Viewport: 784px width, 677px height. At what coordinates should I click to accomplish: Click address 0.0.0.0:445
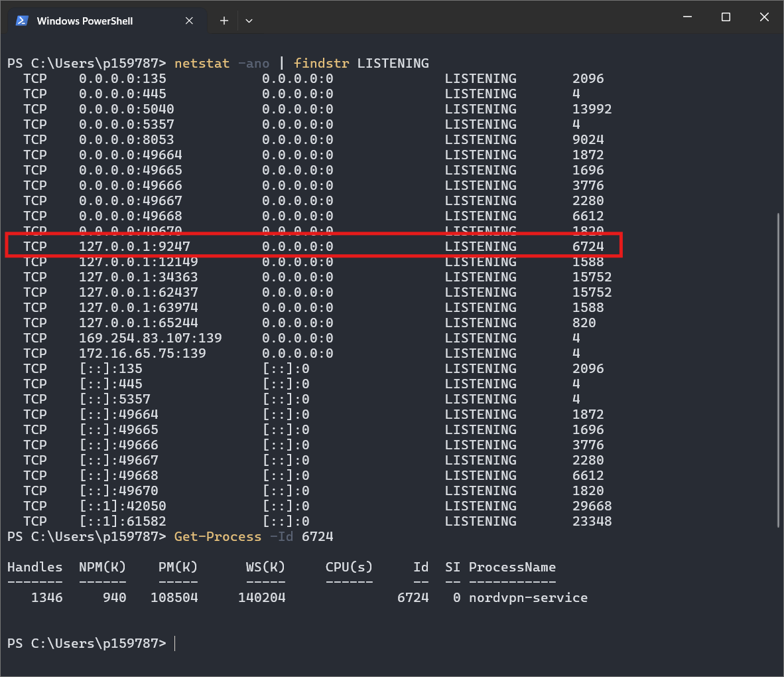pos(123,94)
